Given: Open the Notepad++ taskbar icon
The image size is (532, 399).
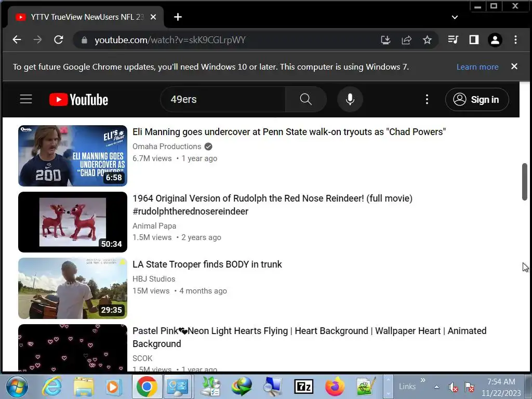Looking at the screenshot, I should (x=366, y=387).
